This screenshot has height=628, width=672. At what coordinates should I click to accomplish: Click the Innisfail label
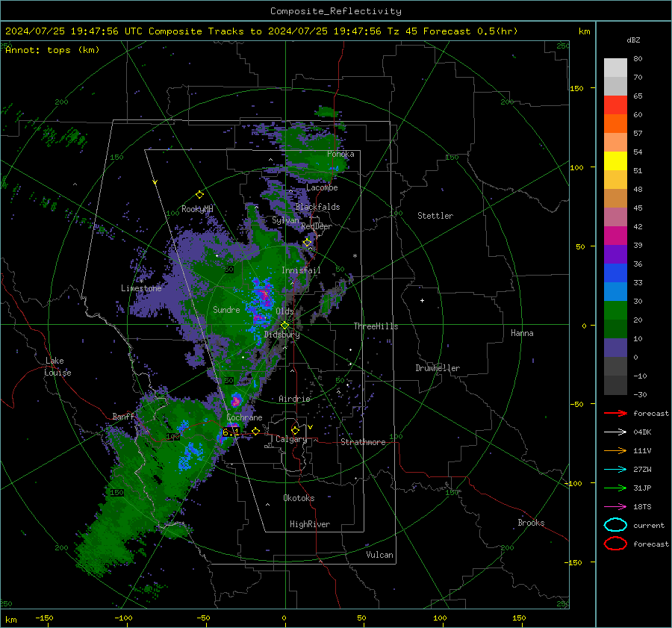[301, 270]
